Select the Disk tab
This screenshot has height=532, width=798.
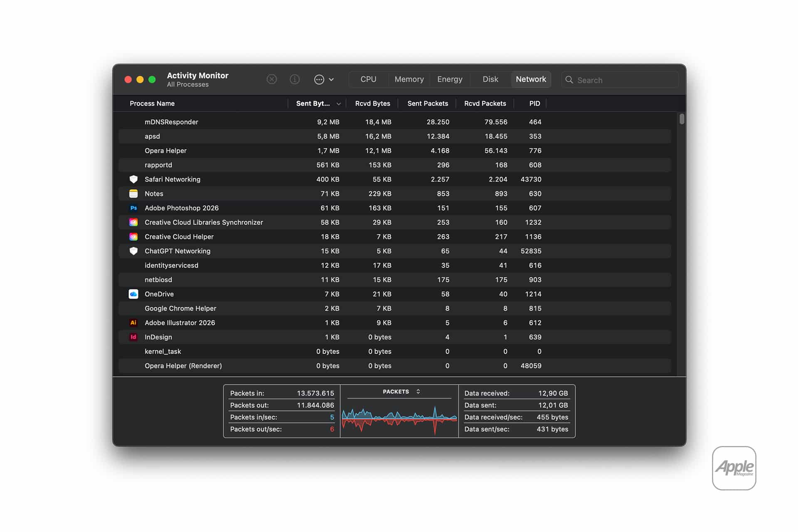pos(490,79)
